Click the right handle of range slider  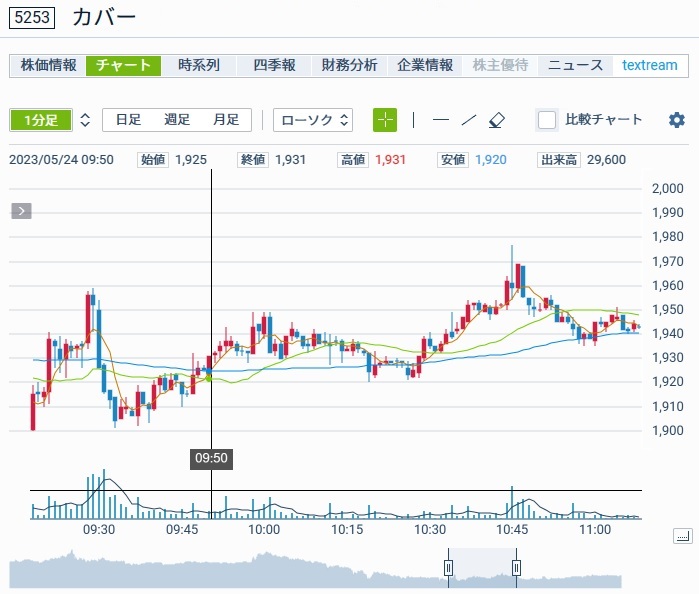pos(516,568)
